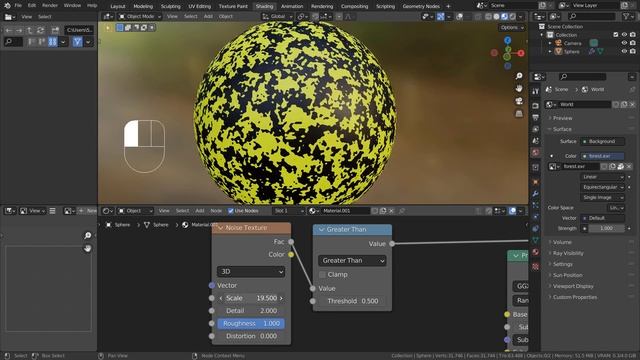Open the World properties tab
Viewport: 640px width, 360px height.
536,152
